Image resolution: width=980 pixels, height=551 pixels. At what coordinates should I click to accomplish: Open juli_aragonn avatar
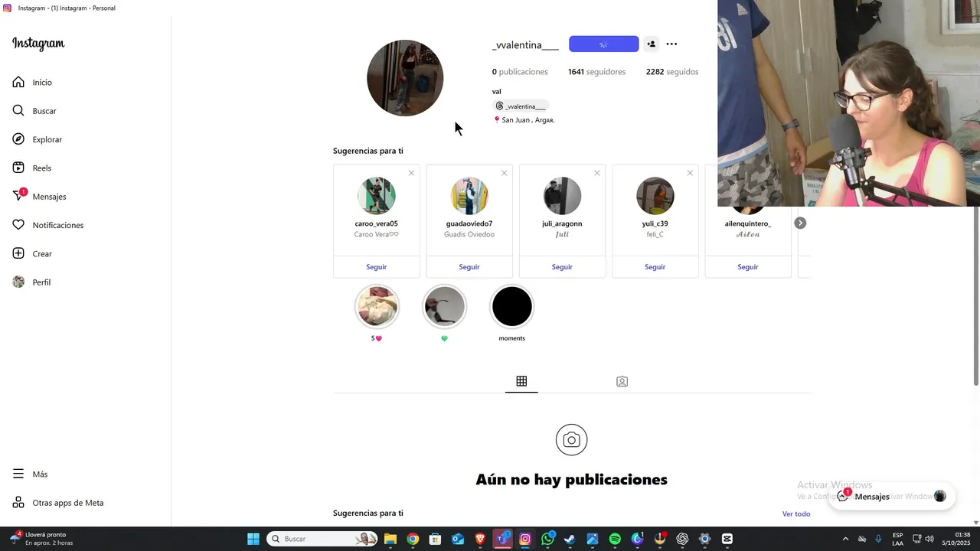pos(562,196)
